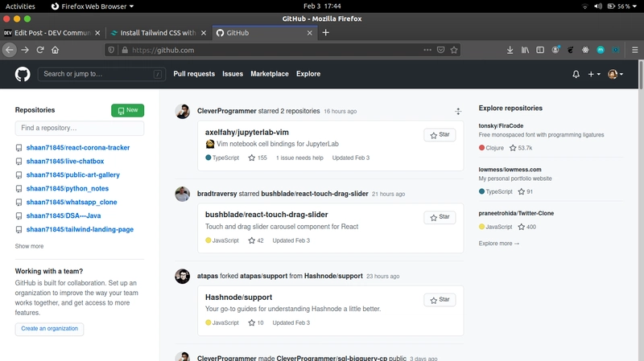Switch to Edit Post DEV Community tab
Viewport: 644px width, 361px height.
(x=52, y=33)
